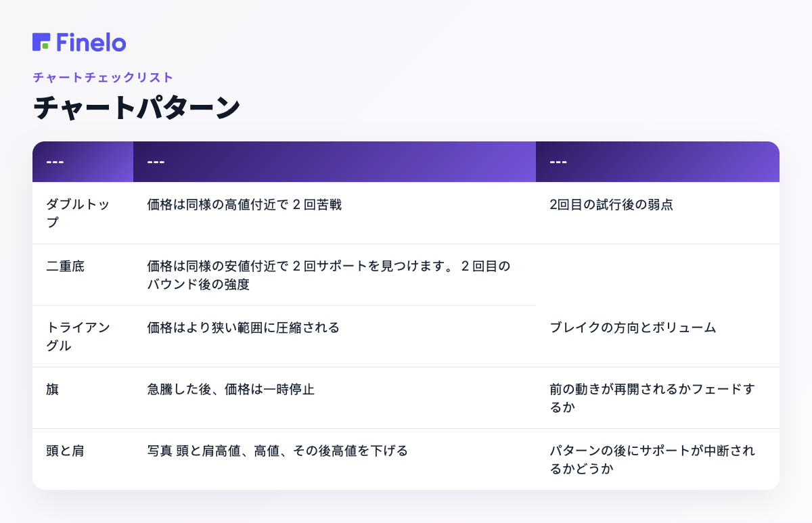The width and height of the screenshot is (812, 523).
Task: Select the チャートチェックリスト subtitle
Action: pos(103,77)
